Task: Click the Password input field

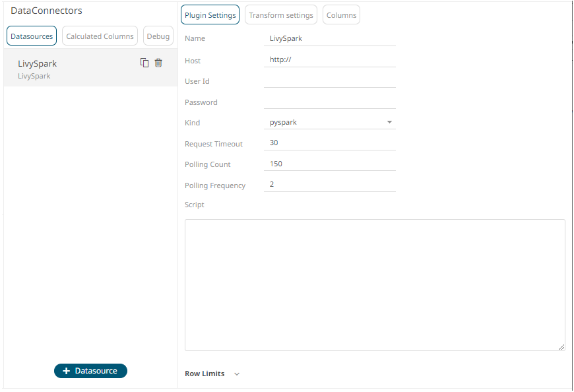Action: (329, 102)
